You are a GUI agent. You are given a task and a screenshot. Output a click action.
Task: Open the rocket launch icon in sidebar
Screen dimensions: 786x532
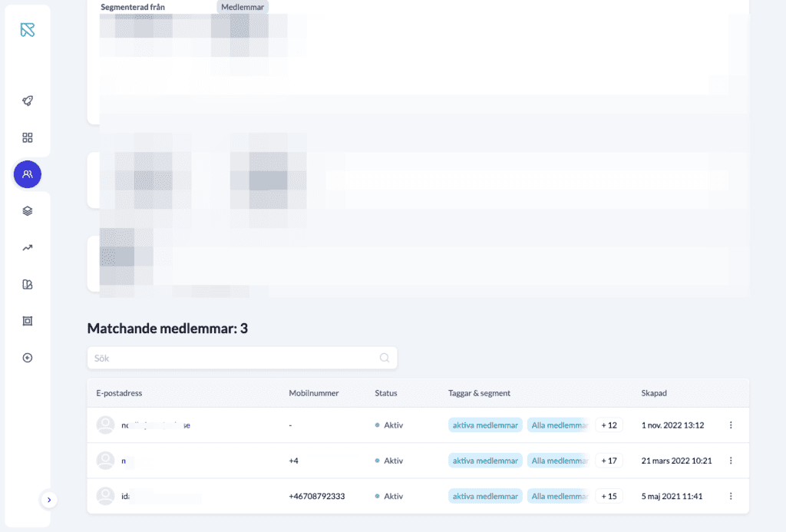(x=28, y=101)
